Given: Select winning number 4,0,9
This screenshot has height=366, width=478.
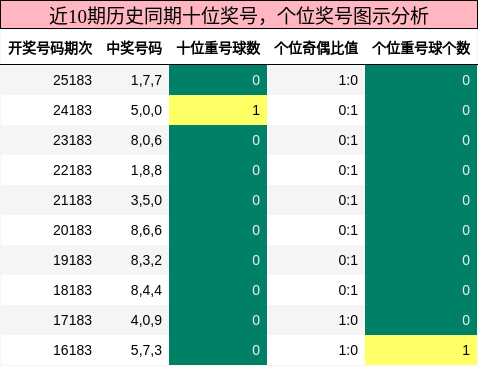Looking at the screenshot, I should point(146,320).
